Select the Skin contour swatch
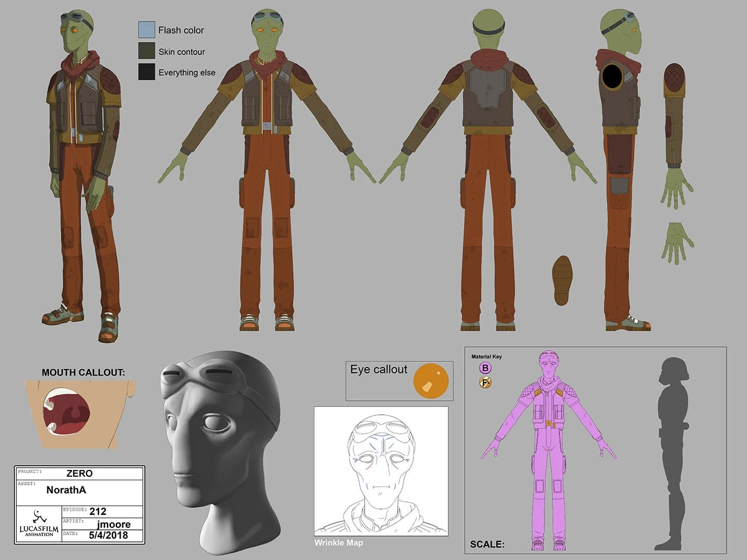 pos(146,51)
